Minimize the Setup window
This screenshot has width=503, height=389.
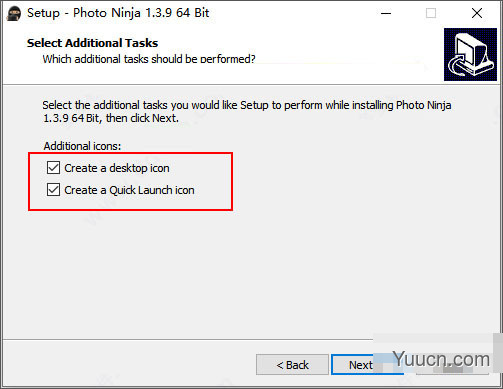[x=386, y=13]
